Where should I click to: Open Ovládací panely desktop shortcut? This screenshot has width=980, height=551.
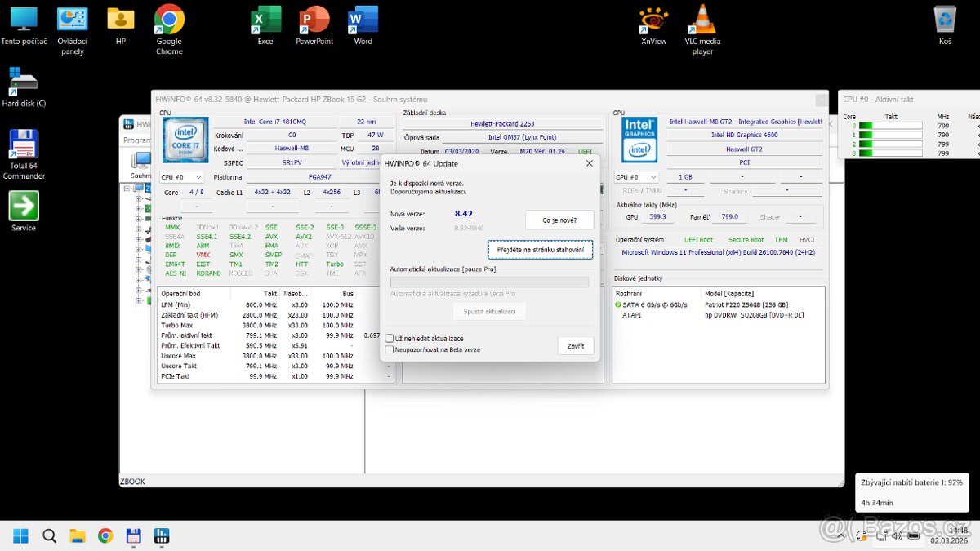(73, 30)
